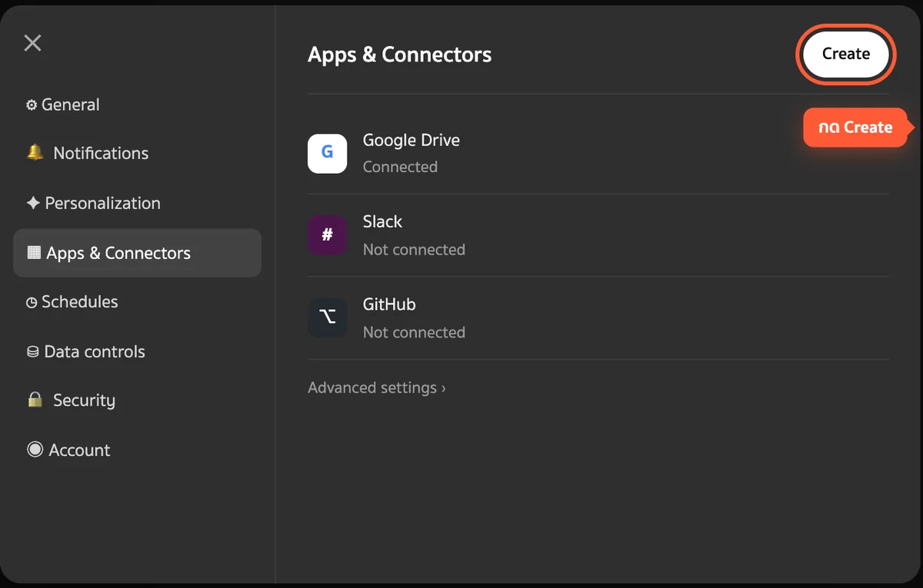Open the Schedules section

pos(138,302)
